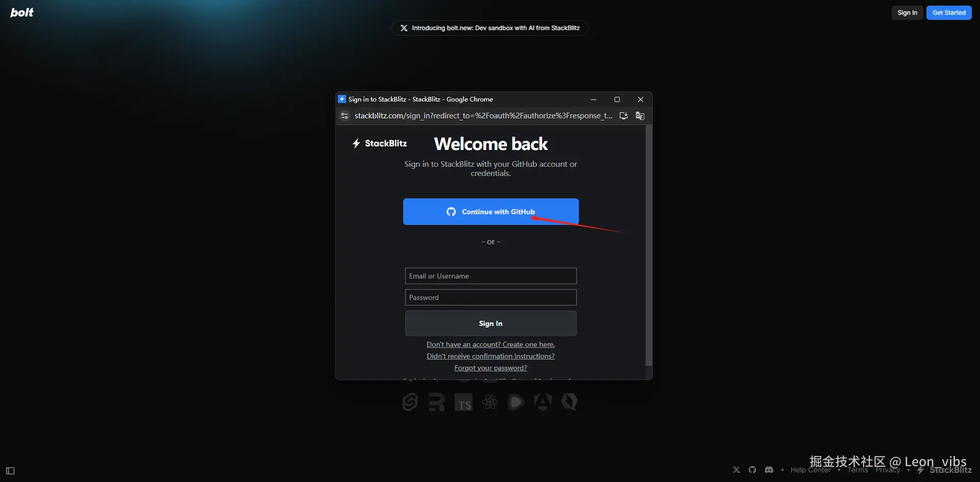Click the popup URL address text
Screen dimensions: 980x482
(483, 116)
